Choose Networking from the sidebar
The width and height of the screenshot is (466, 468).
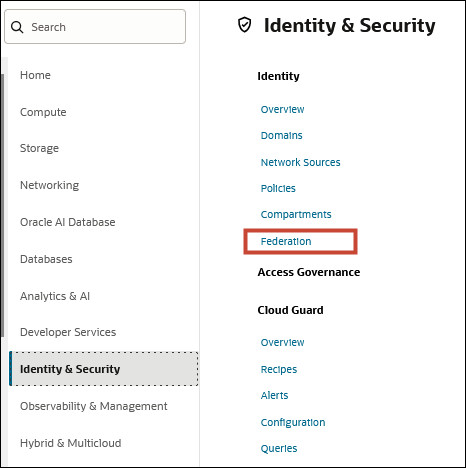49,185
